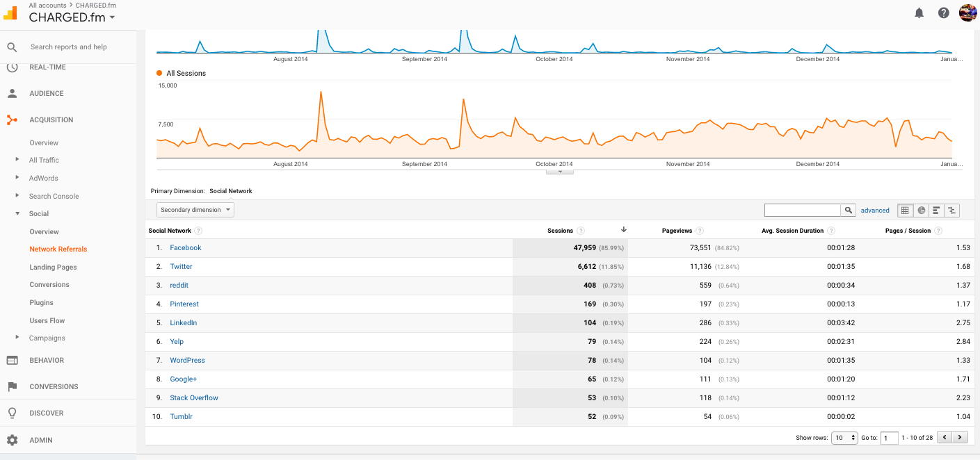Open the CHARGED.fm account selector dropdown

[x=72, y=18]
